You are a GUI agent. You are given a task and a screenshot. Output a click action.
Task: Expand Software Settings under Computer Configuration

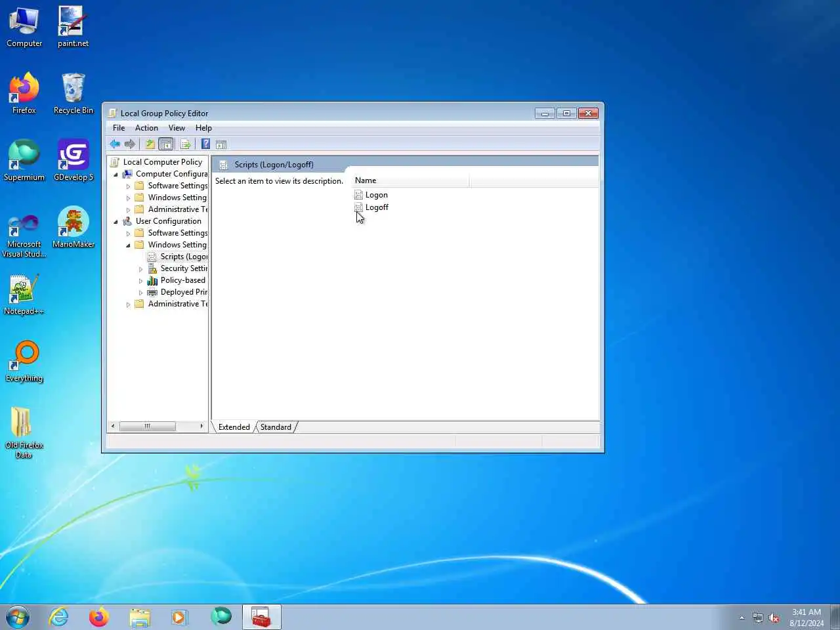(129, 186)
